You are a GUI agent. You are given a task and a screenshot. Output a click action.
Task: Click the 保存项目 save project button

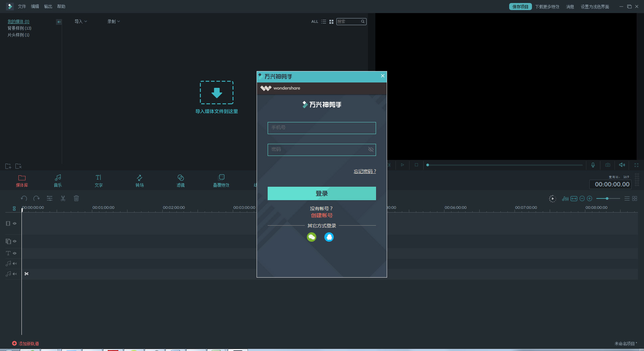pos(520,7)
